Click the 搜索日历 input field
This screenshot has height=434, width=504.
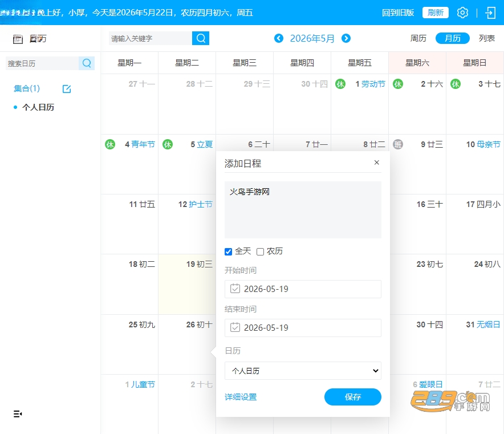coord(42,63)
